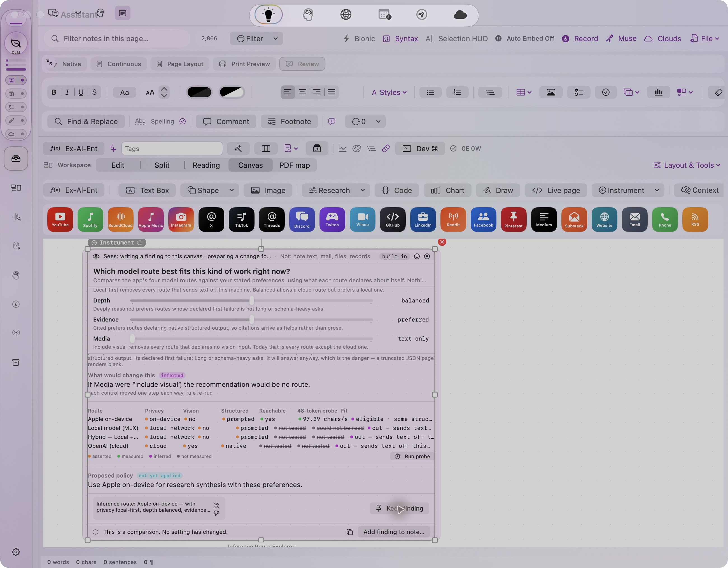Image resolution: width=728 pixels, height=568 pixels.
Task: Click the paper-plane send icon in top bar
Action: (422, 15)
